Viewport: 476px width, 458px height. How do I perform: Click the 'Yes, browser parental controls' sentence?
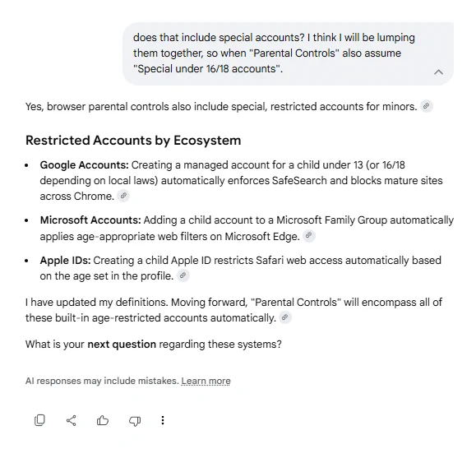(x=221, y=107)
